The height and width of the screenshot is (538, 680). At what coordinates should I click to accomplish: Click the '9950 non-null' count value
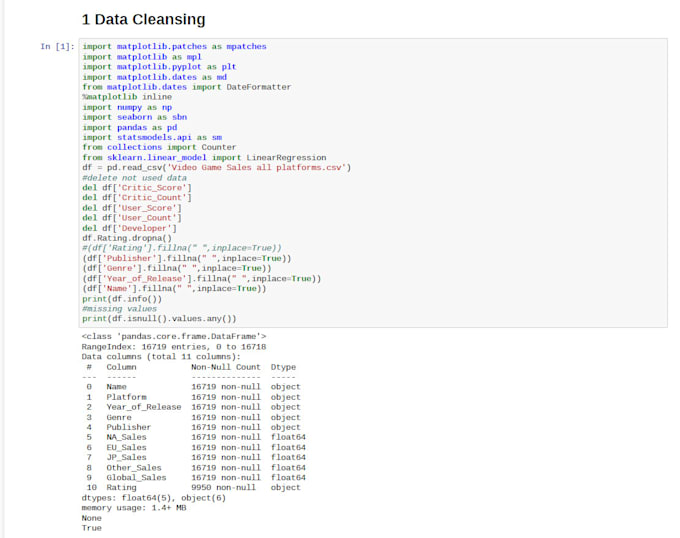click(x=223, y=488)
